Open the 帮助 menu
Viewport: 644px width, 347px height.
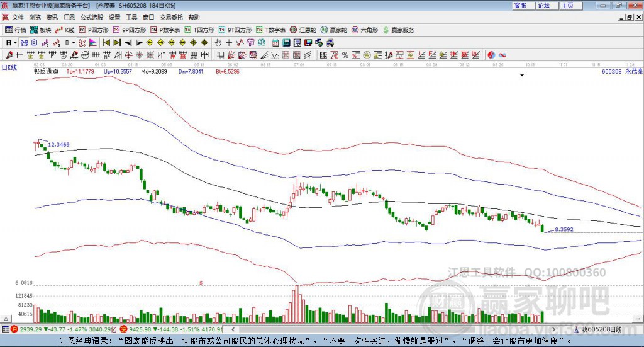194,17
